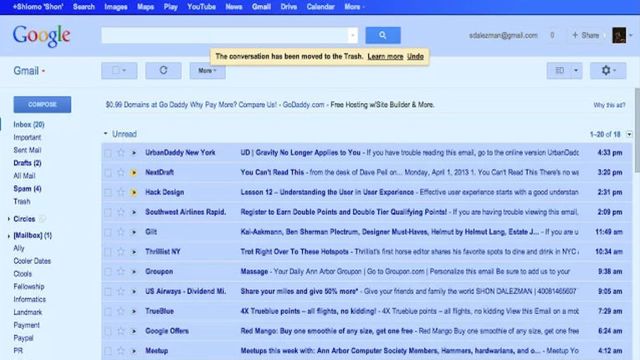Open the Trash folder
This screenshot has width=640, height=360.
coord(22,202)
